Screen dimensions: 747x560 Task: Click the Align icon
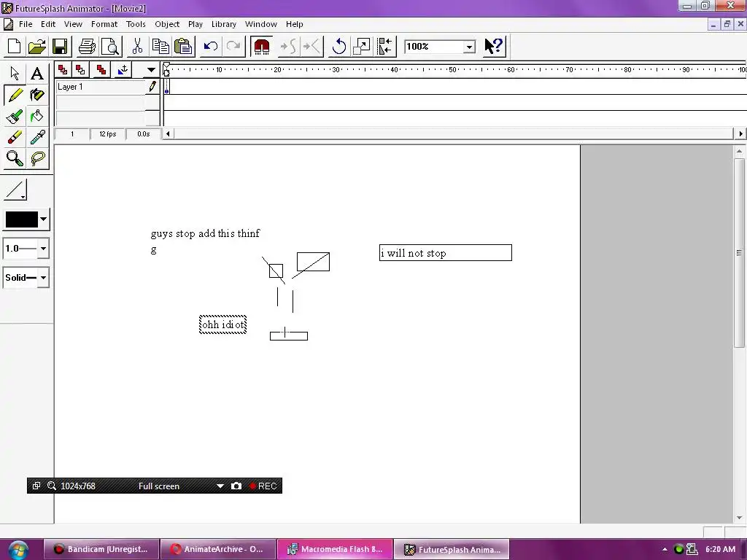pyautogui.click(x=384, y=46)
